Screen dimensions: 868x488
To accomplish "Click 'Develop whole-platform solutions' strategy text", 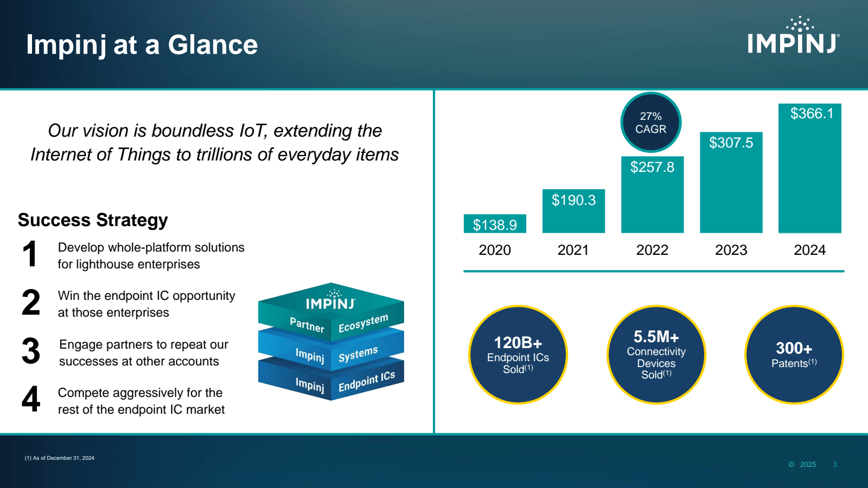I will [151, 255].
